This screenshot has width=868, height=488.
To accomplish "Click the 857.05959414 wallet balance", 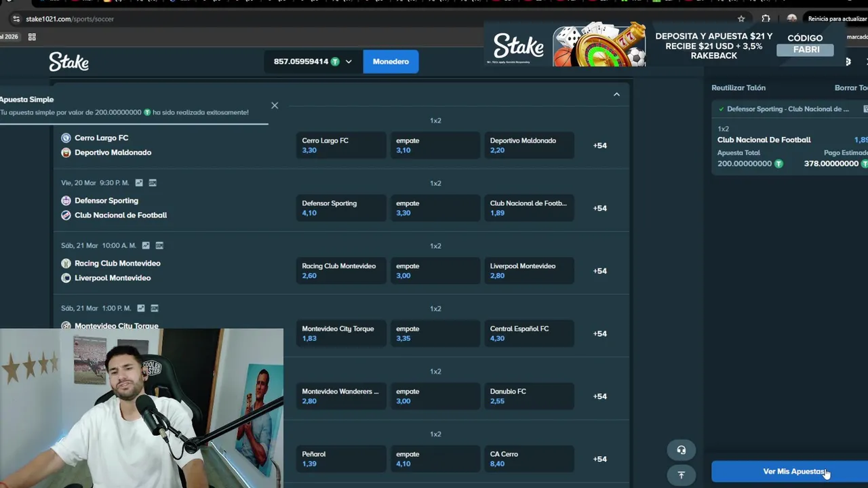I will [301, 62].
